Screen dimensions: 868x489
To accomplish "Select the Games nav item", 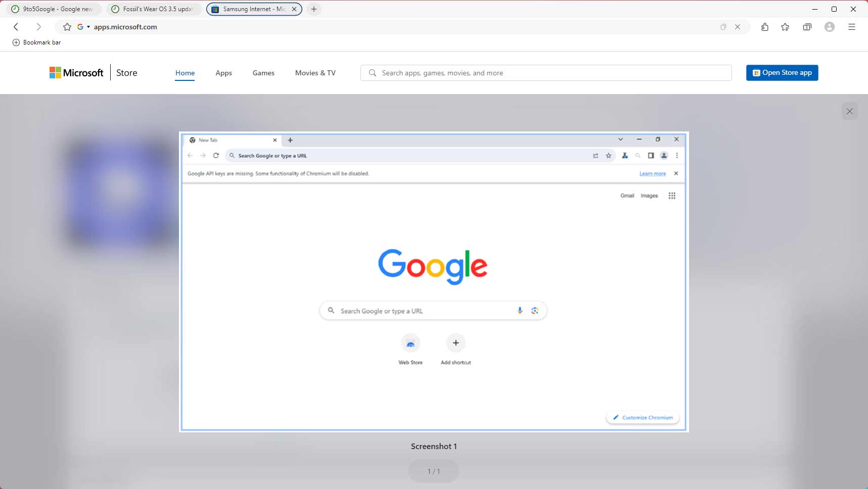I will click(263, 73).
